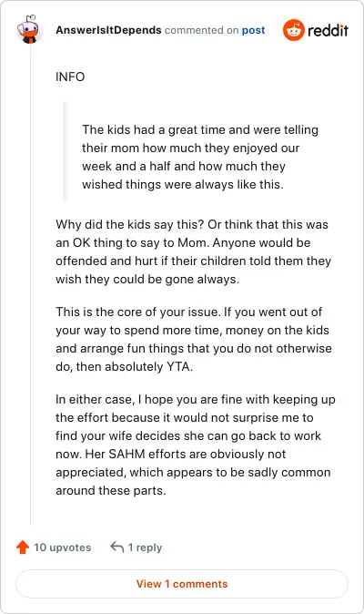The height and width of the screenshot is (614, 364).
Task: Click the paragraph starting "In either case"
Action: tap(195, 445)
